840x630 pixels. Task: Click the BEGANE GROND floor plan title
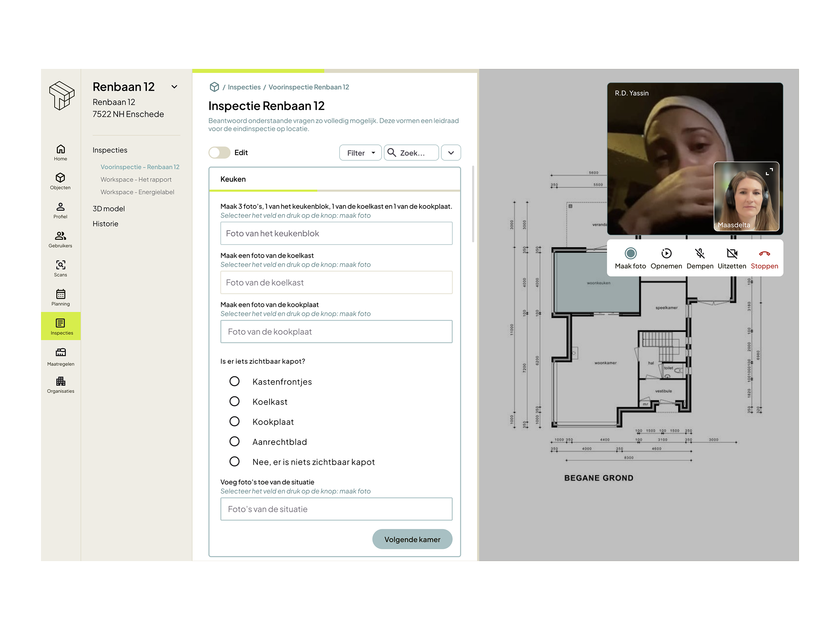coord(599,478)
